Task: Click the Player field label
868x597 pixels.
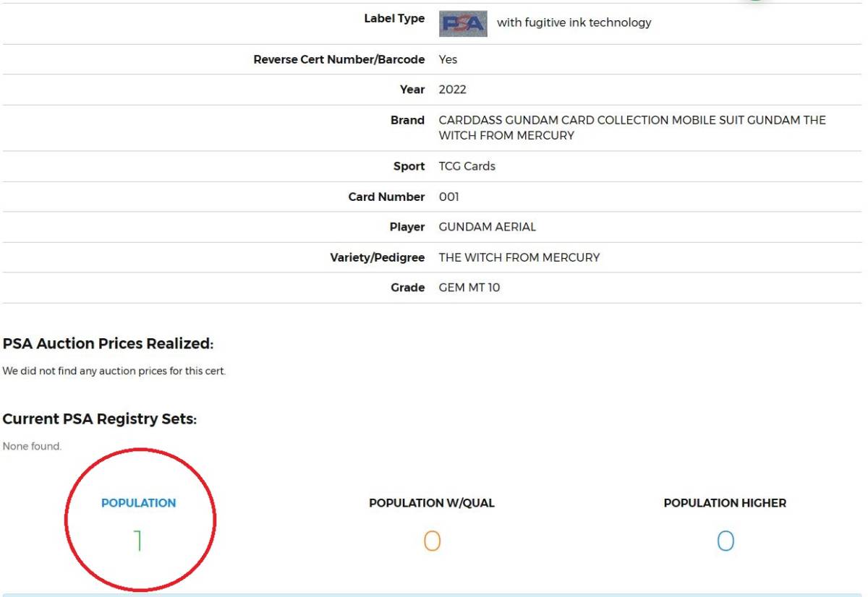Action: coord(407,227)
